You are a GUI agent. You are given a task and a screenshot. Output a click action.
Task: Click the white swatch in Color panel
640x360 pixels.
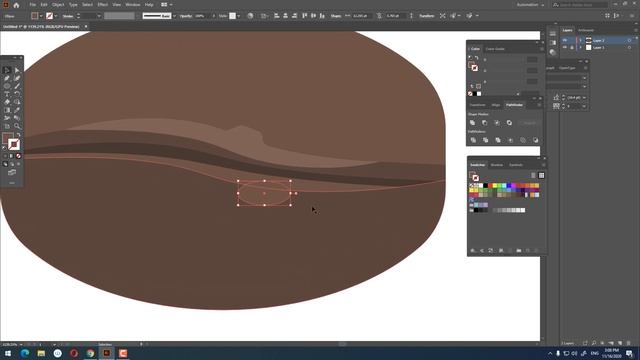pyautogui.click(x=479, y=94)
